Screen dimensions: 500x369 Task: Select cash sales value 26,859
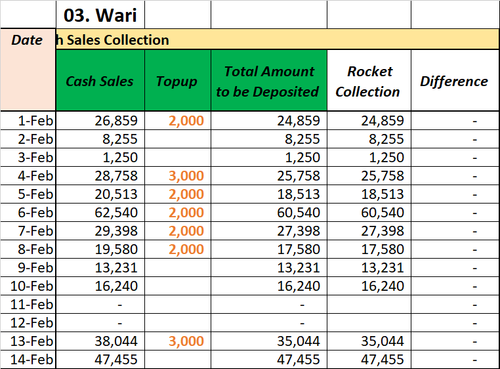point(100,120)
